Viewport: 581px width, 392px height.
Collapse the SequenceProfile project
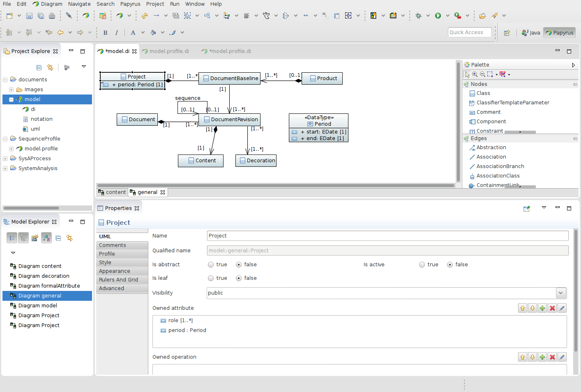[5, 139]
